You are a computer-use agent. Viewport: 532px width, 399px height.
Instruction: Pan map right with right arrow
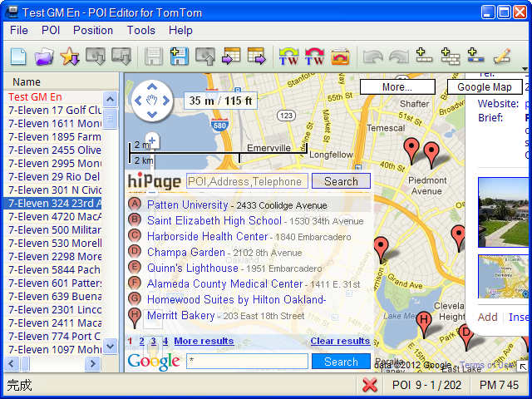166,101
